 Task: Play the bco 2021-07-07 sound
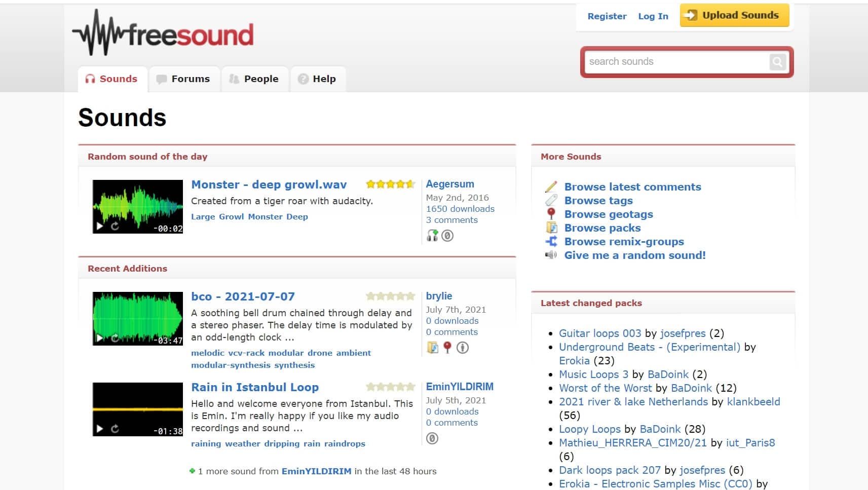[100, 338]
